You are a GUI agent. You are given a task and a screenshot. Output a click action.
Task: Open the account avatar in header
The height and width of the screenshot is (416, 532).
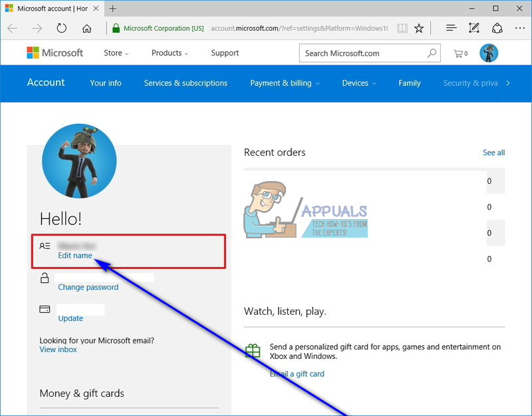click(x=489, y=53)
